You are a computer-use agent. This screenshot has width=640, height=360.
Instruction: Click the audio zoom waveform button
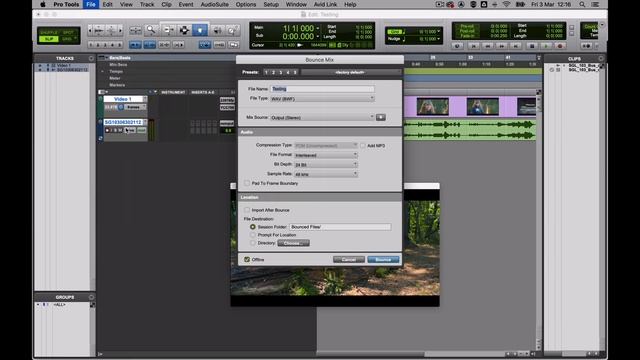pos(99,30)
